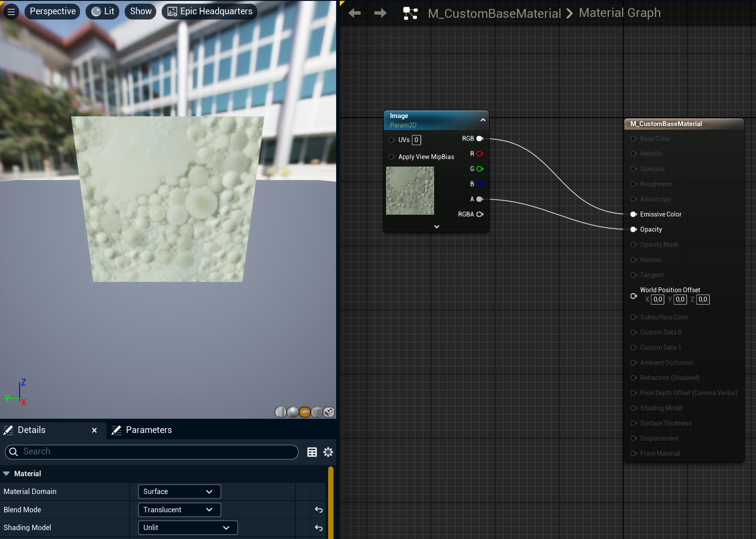756x539 pixels.
Task: Click the Show viewport button
Action: (141, 12)
